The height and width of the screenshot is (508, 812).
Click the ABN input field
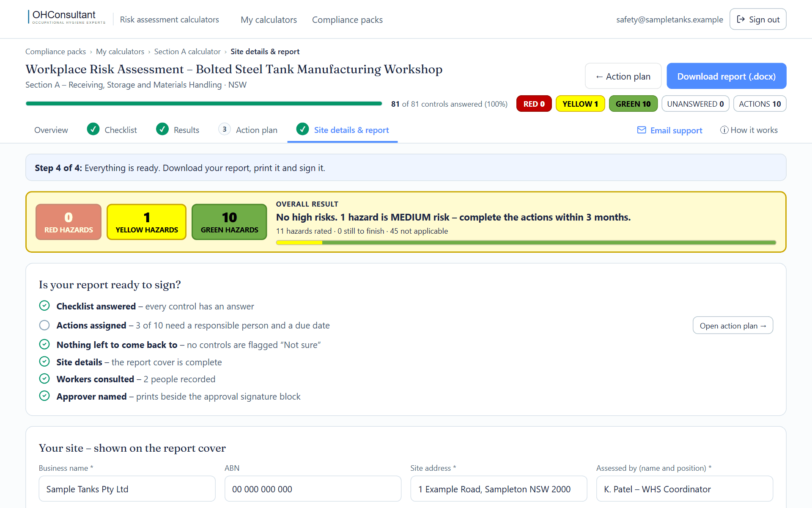[313, 489]
